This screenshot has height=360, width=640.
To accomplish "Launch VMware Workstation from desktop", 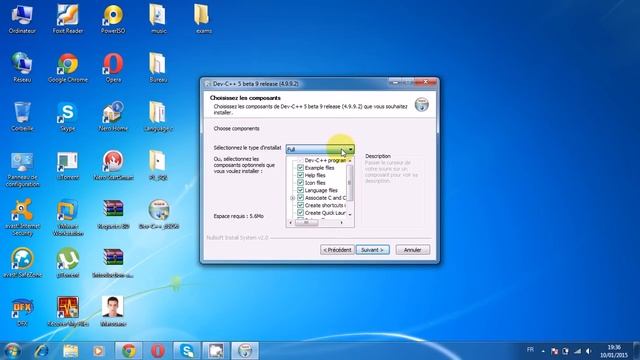I will click(68, 217).
